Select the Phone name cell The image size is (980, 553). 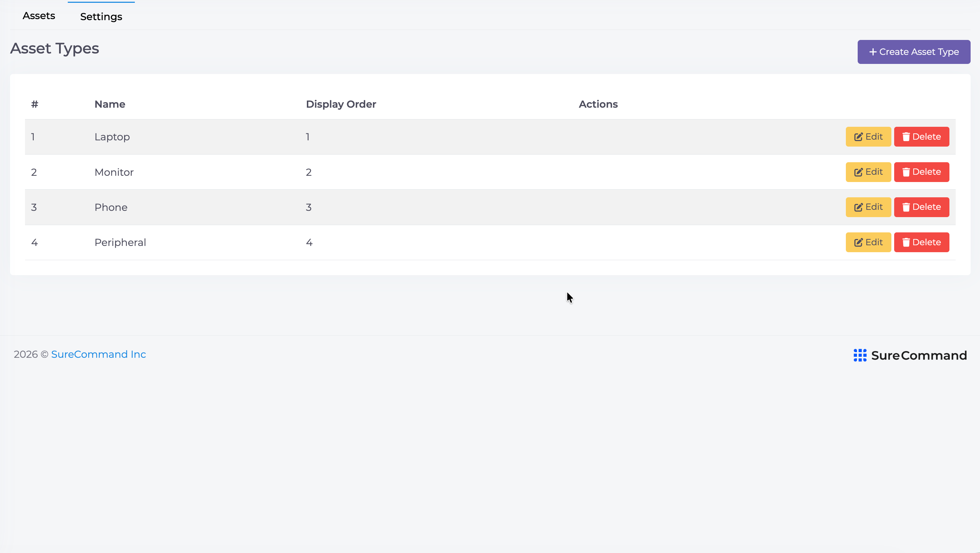(111, 207)
